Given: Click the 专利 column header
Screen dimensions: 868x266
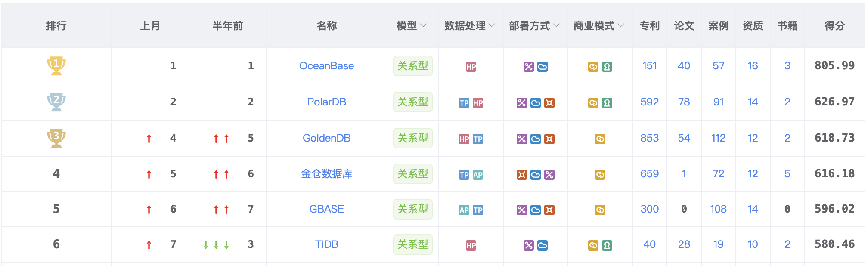Looking at the screenshot, I should 649,26.
